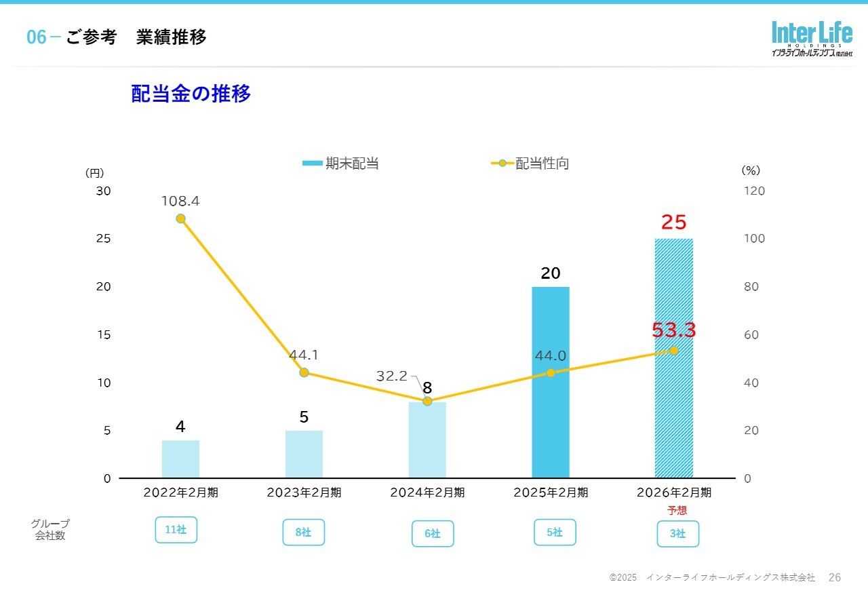Click the 32.2 data point marker
868x601 pixels.
(427, 401)
